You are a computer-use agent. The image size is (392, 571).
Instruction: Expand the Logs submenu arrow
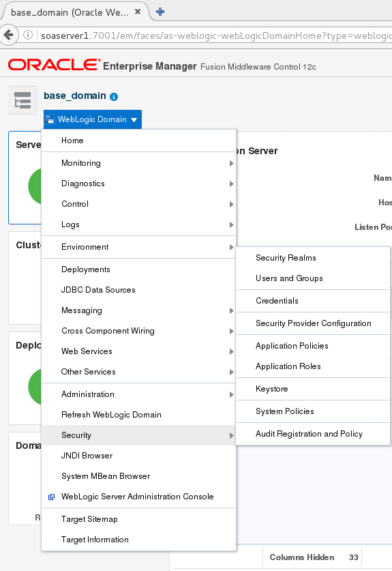[x=231, y=224]
